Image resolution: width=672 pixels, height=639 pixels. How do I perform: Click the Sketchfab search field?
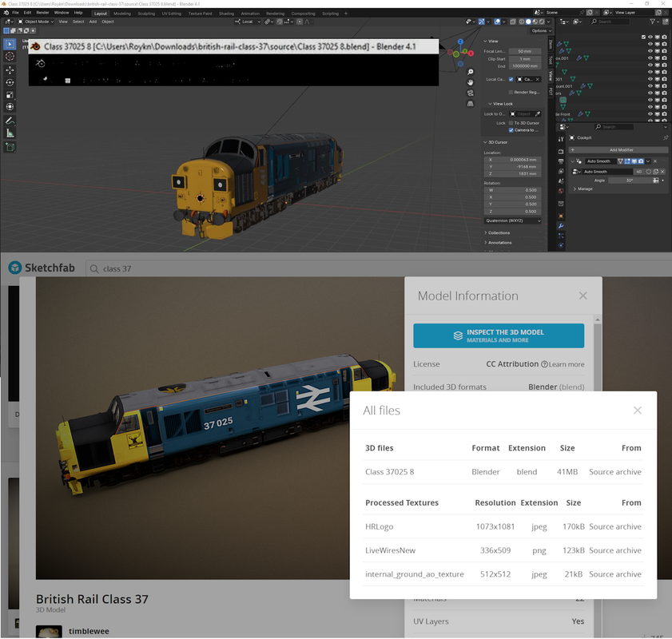point(377,269)
